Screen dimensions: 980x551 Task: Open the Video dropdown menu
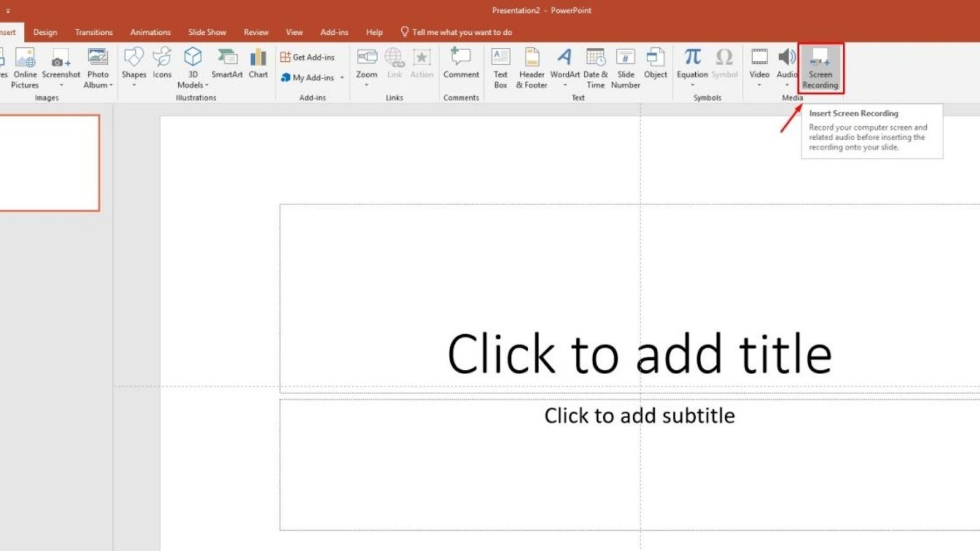[759, 85]
